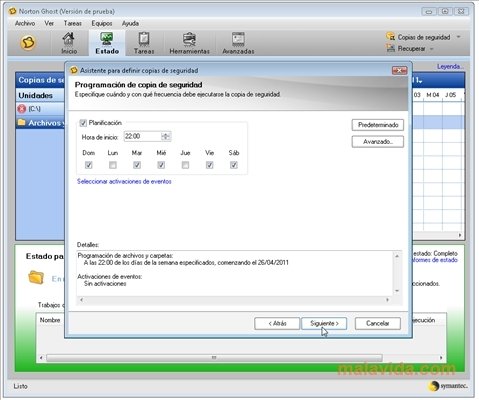Click Detalles box scroll up arrow

pos(397,256)
